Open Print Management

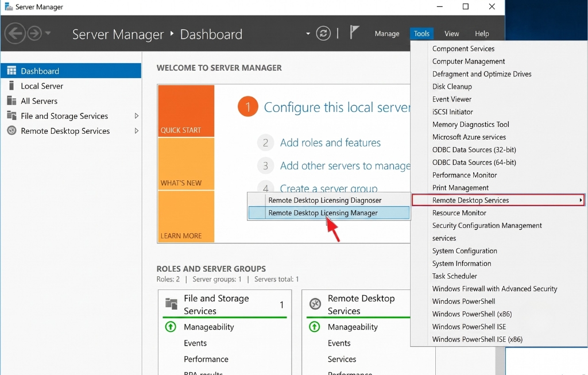[x=460, y=187]
